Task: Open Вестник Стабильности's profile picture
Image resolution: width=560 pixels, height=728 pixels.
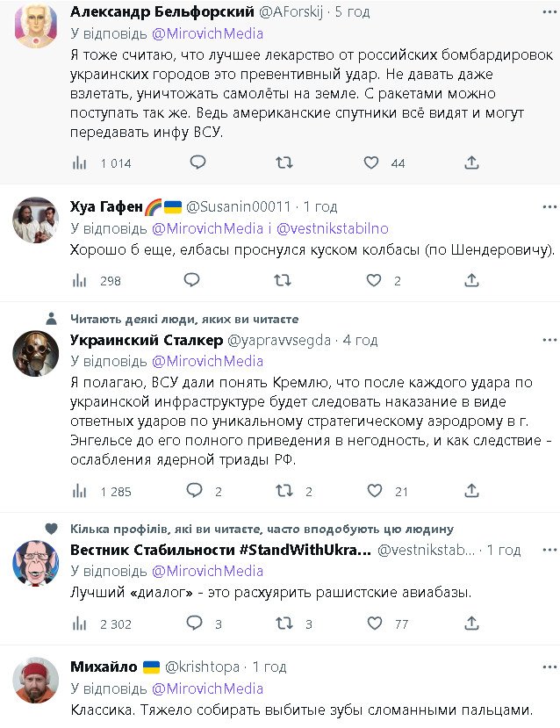Action: pos(36,563)
